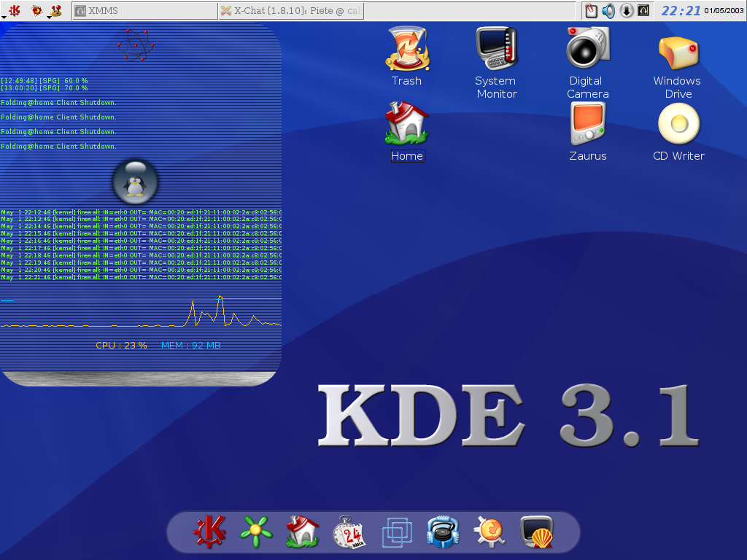Viewport: 747px width, 560px height.
Task: Open the Windows Drive desktop icon
Action: click(x=678, y=52)
